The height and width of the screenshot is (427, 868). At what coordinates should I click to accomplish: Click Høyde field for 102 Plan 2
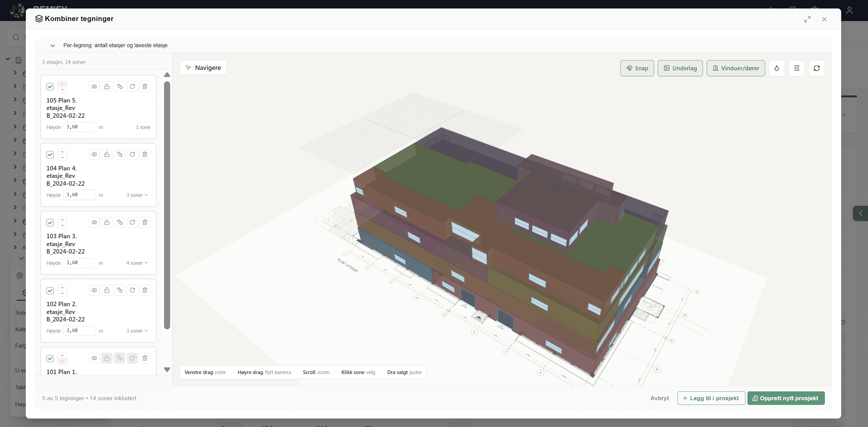pos(80,331)
